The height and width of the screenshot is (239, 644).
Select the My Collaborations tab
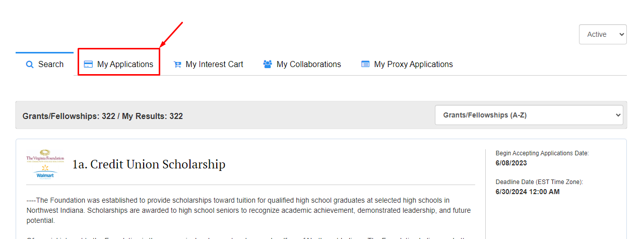click(x=302, y=64)
